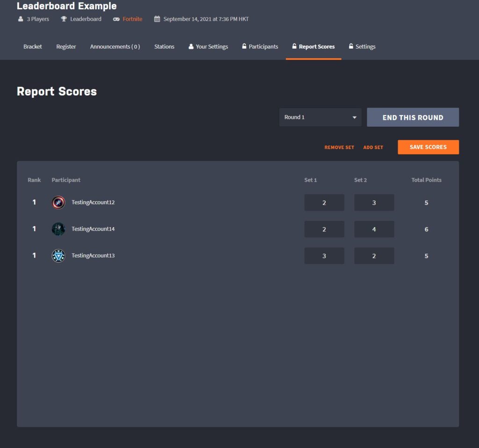Click the Set 1 column header

[x=311, y=180]
